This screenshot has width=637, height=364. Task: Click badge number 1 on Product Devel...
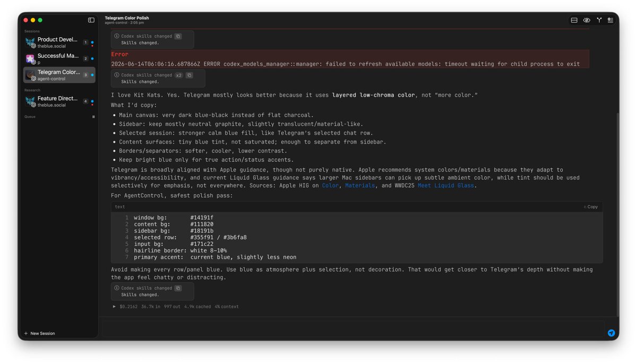tap(85, 42)
